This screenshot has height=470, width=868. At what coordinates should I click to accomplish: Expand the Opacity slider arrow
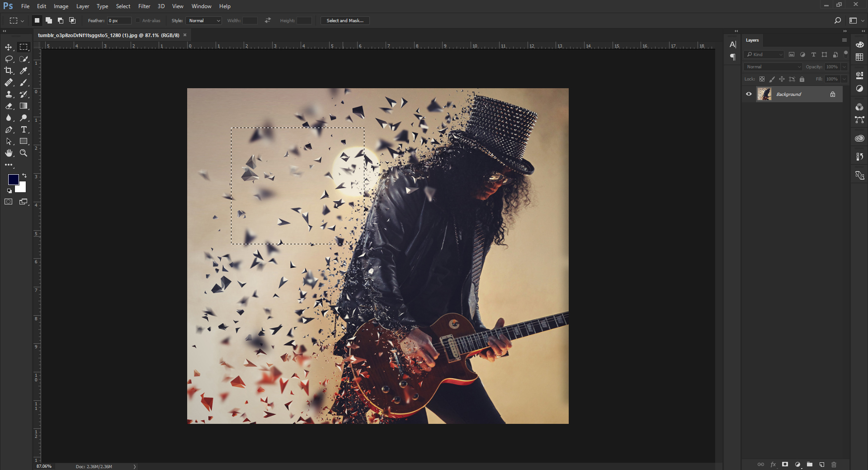[844, 66]
